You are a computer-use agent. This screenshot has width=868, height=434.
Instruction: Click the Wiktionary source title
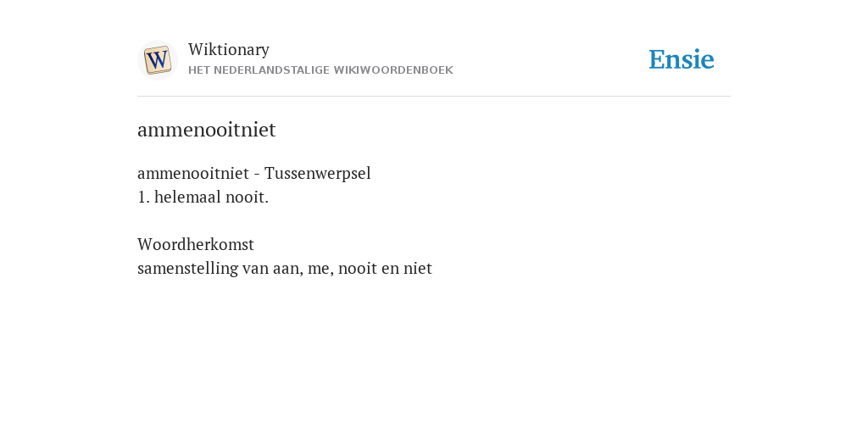click(x=229, y=49)
